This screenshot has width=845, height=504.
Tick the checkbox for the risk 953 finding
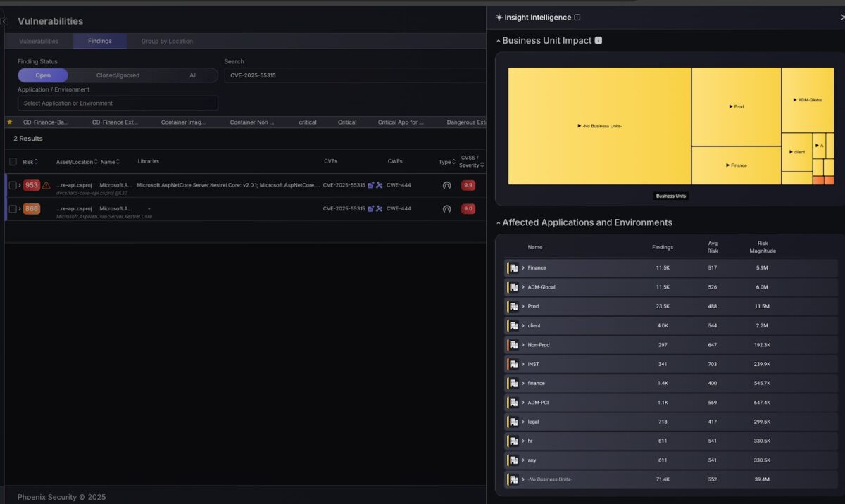coord(13,185)
